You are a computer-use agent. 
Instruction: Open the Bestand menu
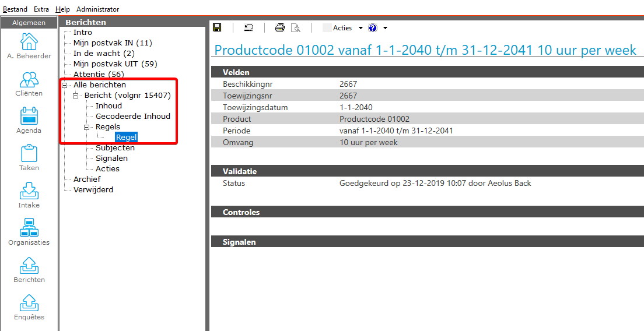15,9
